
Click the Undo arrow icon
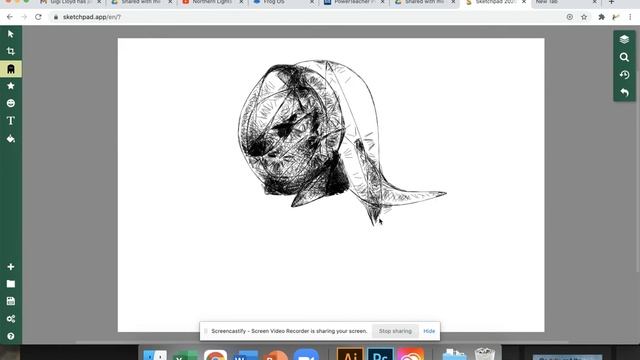(x=624, y=93)
